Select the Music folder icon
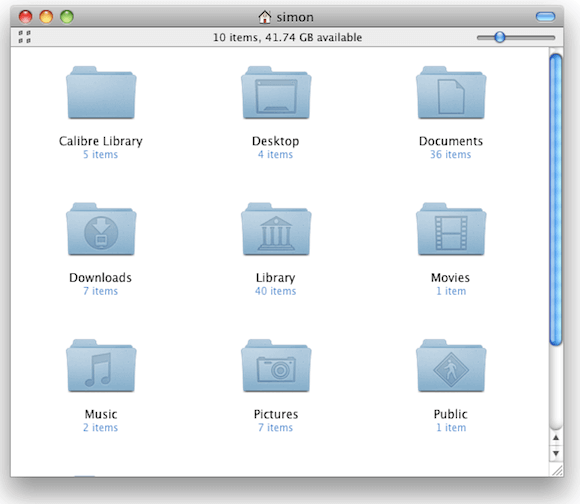Screen dimensions: 580x504 pyautogui.click(x=101, y=366)
